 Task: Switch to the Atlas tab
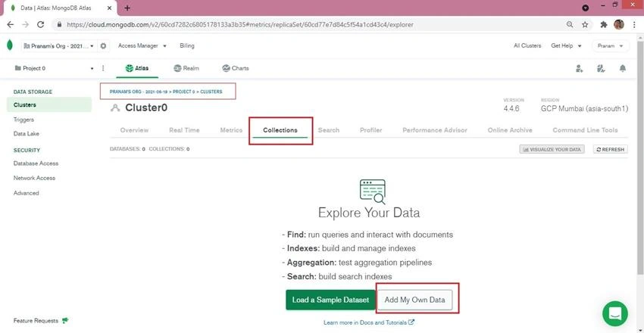[137, 68]
